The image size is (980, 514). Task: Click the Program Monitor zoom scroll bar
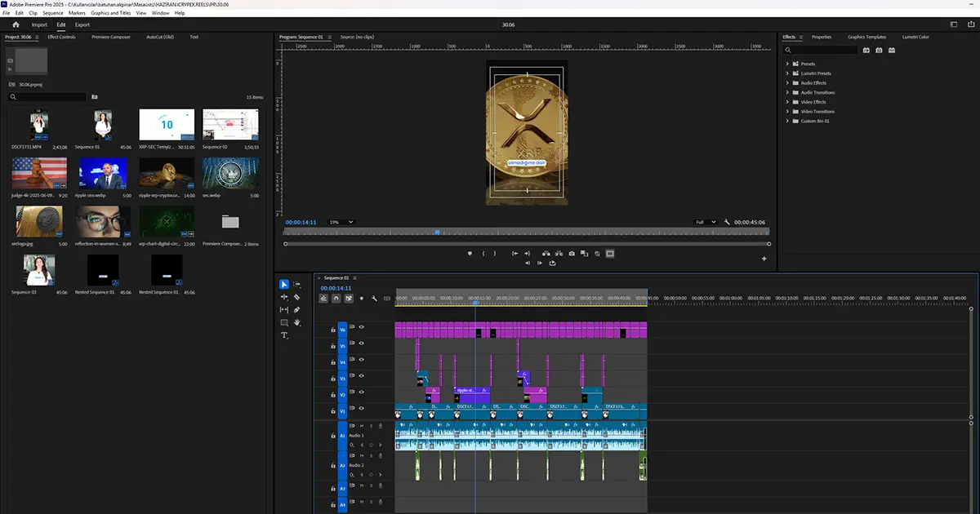pos(528,243)
